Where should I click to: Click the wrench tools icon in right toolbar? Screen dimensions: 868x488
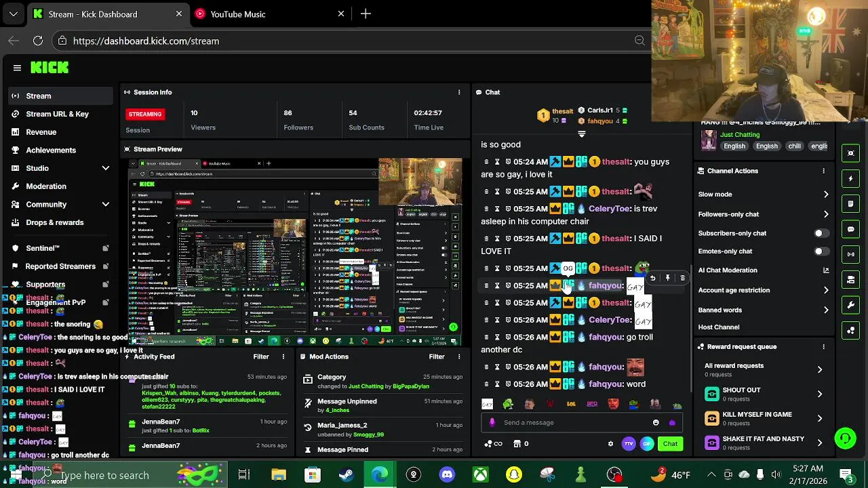(x=851, y=305)
